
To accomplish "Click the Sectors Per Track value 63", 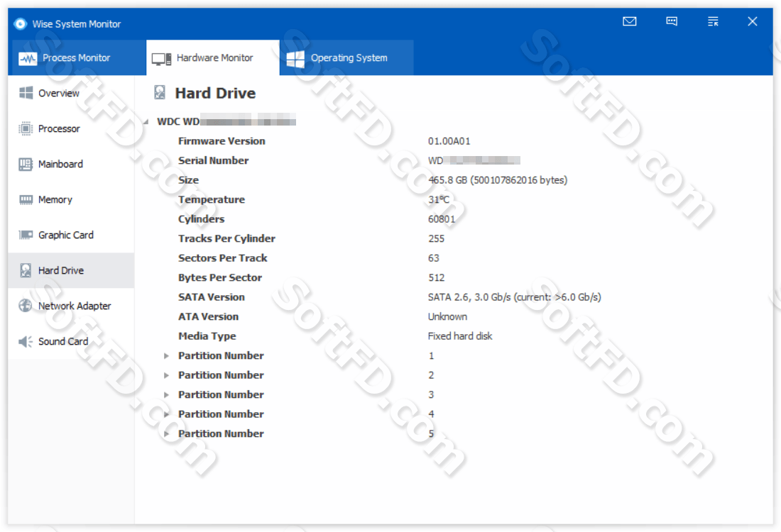I will 434,258.
